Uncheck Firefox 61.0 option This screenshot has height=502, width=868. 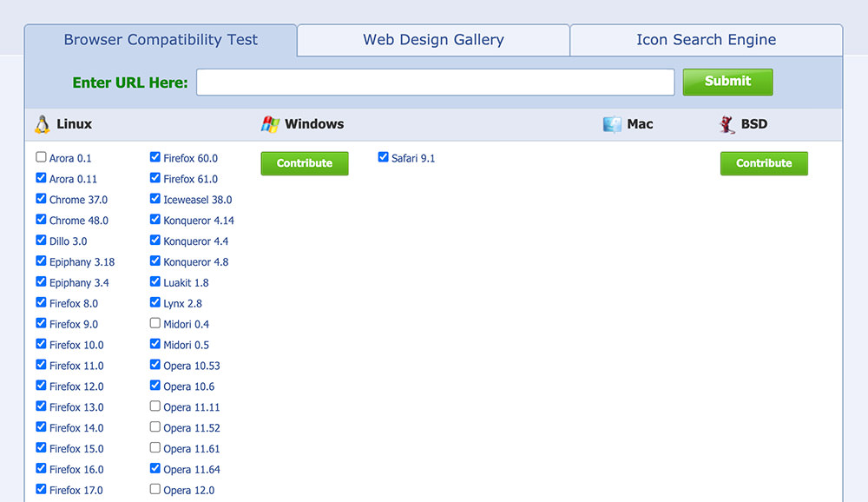coord(155,178)
